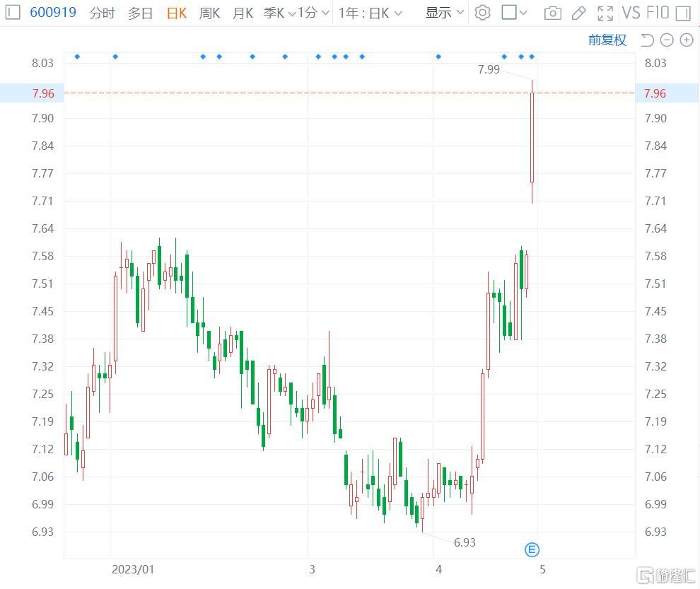
Task: Toggle the right side panel icon
Action: pyautogui.click(x=683, y=13)
